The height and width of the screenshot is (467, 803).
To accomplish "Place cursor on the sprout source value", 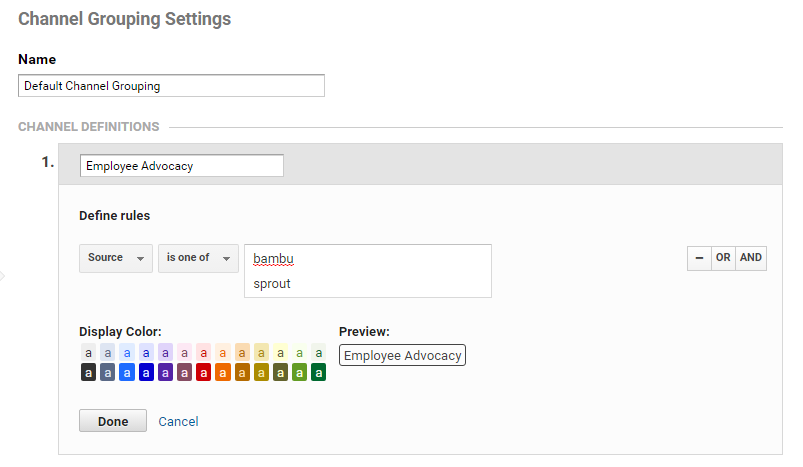I will 272,284.
